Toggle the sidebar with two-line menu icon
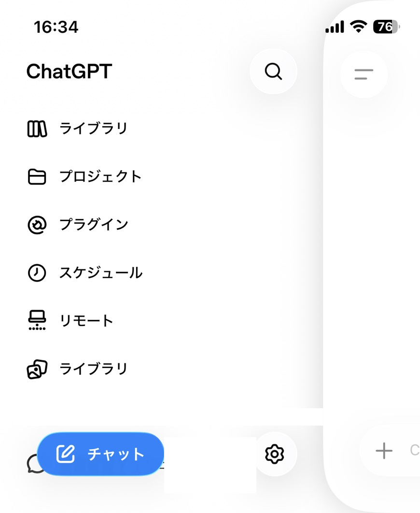This screenshot has height=513, width=420. 364,74
